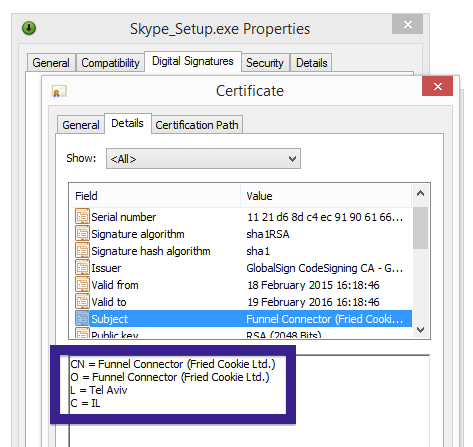Click the Valid from field icon
Image resolution: width=473 pixels, height=447 pixels.
click(x=82, y=284)
